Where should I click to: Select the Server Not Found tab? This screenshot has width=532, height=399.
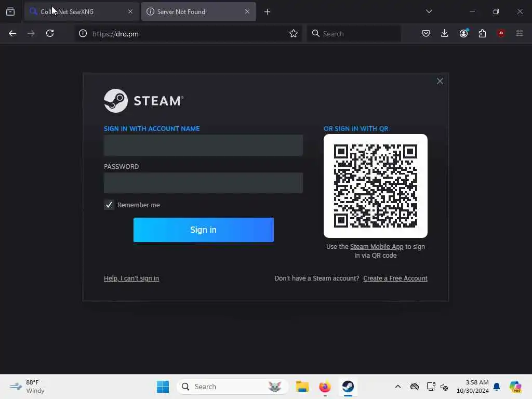198,11
